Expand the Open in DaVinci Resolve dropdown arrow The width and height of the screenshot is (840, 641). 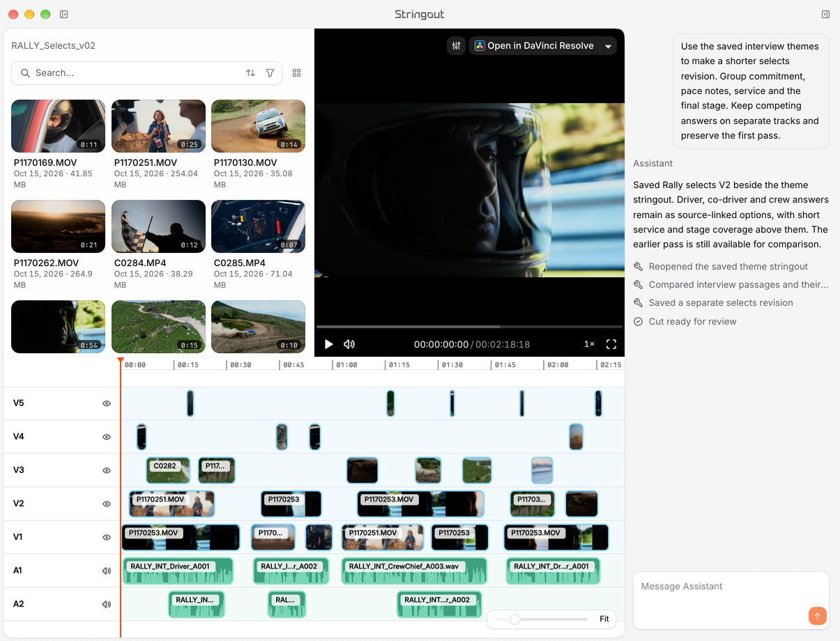pyautogui.click(x=608, y=46)
